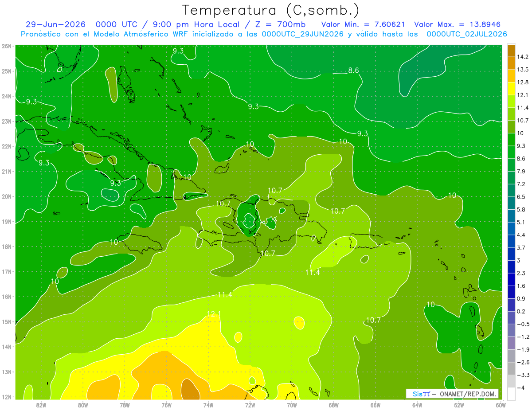
Task: Click the 5.8 colorbar label
Action: click(x=521, y=209)
